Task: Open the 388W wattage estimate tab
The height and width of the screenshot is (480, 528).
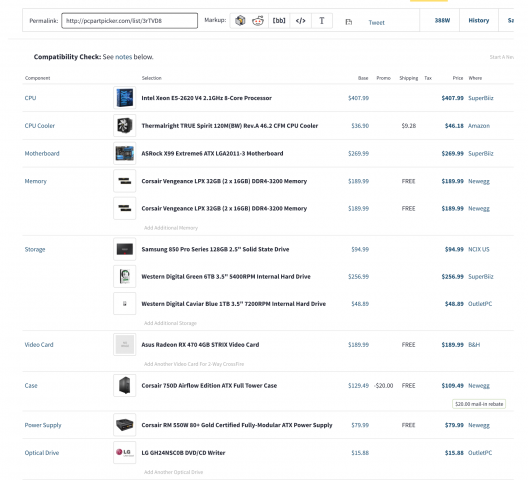Action: tap(442, 21)
